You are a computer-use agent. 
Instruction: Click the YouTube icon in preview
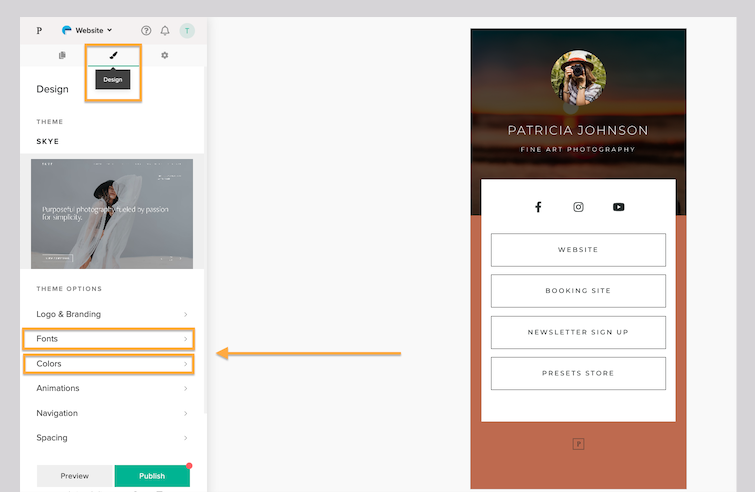(x=619, y=207)
